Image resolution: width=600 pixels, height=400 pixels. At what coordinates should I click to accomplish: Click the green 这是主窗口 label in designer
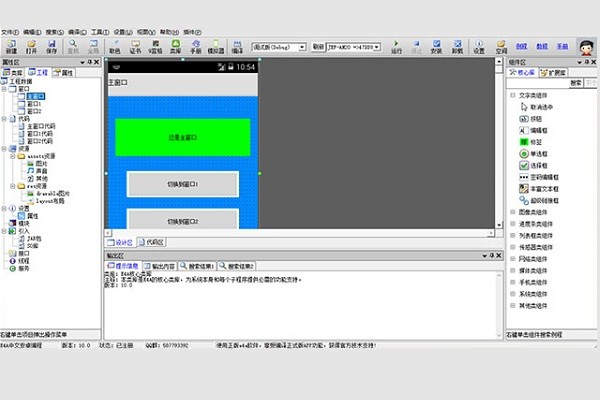pyautogui.click(x=183, y=136)
